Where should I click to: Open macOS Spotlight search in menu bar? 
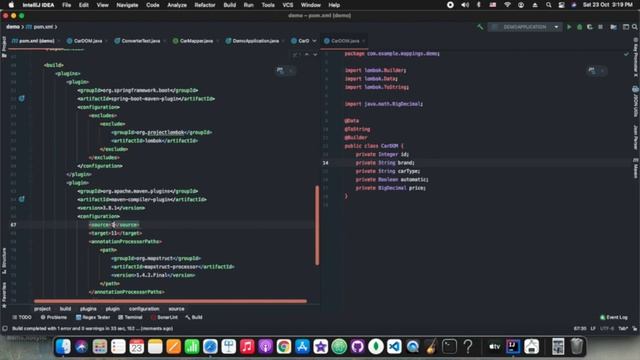point(549,5)
